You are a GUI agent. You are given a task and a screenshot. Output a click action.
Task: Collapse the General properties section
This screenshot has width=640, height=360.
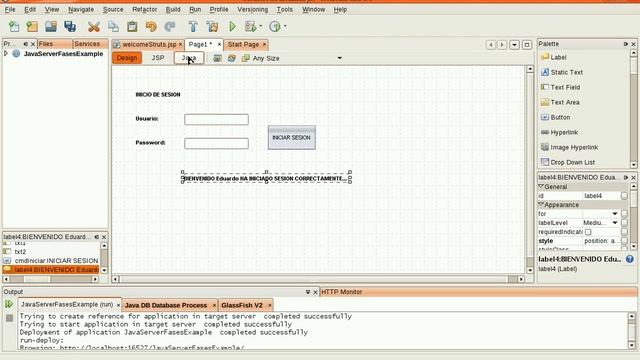pyautogui.click(x=541, y=187)
